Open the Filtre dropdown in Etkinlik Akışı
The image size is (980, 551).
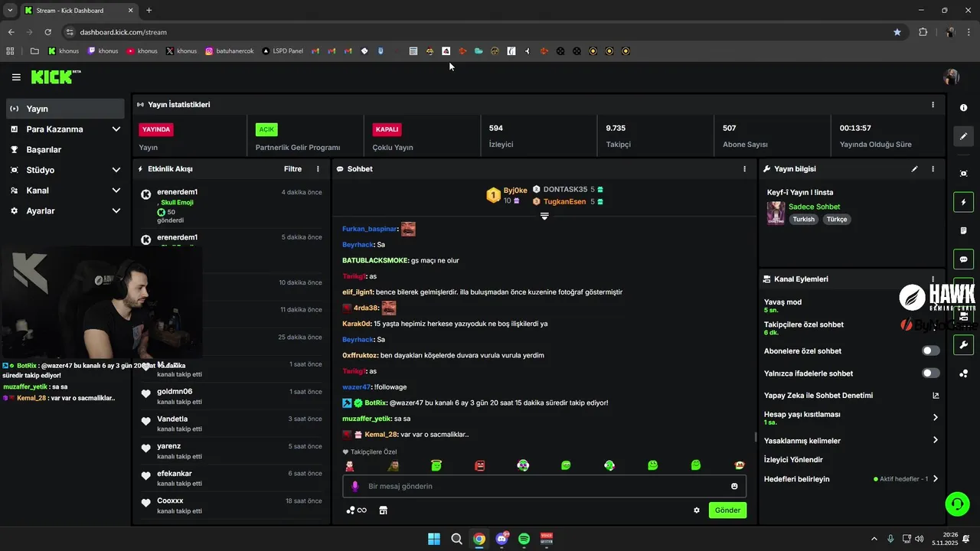coord(292,168)
